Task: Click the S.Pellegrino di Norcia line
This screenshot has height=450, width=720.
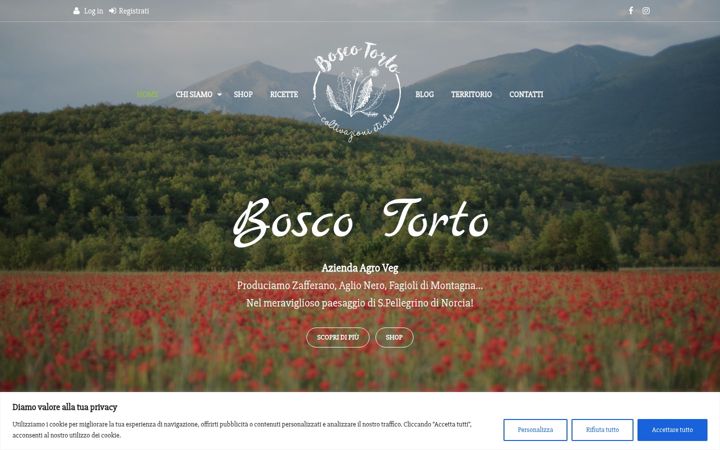Action: click(360, 303)
